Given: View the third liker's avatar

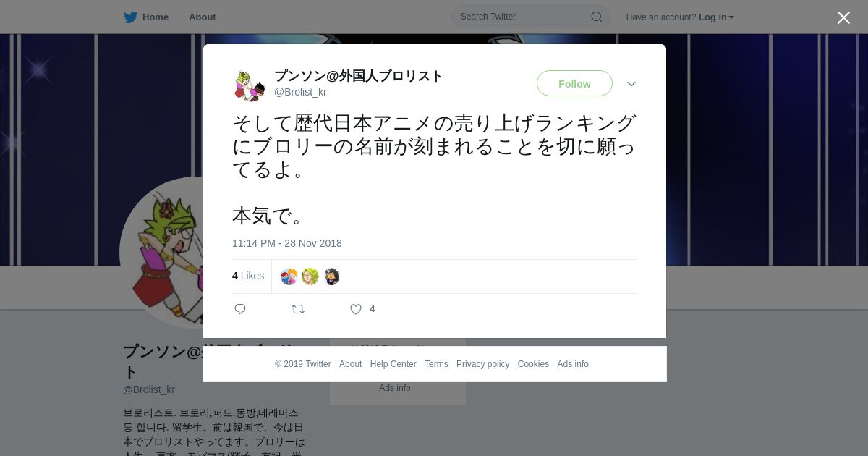Looking at the screenshot, I should [x=331, y=276].
